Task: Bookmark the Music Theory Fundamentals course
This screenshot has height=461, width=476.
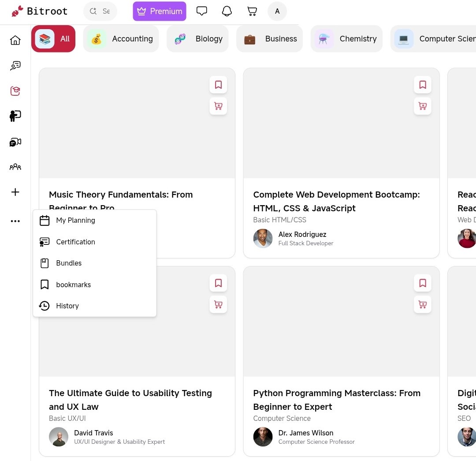Action: click(218, 85)
